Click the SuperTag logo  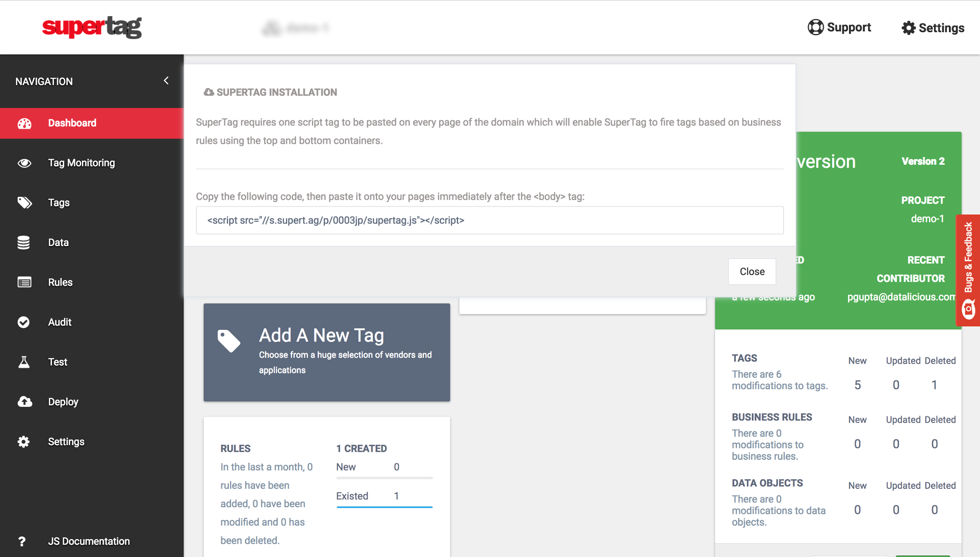(x=92, y=27)
